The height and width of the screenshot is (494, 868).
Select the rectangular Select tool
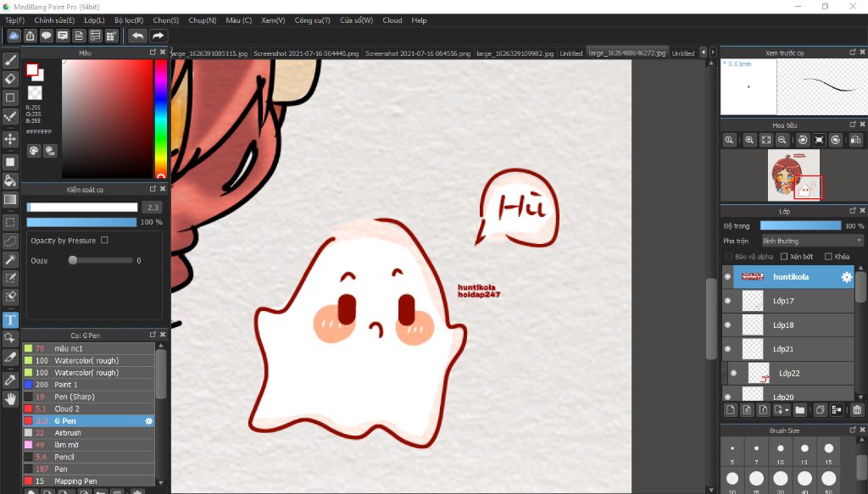(x=10, y=222)
